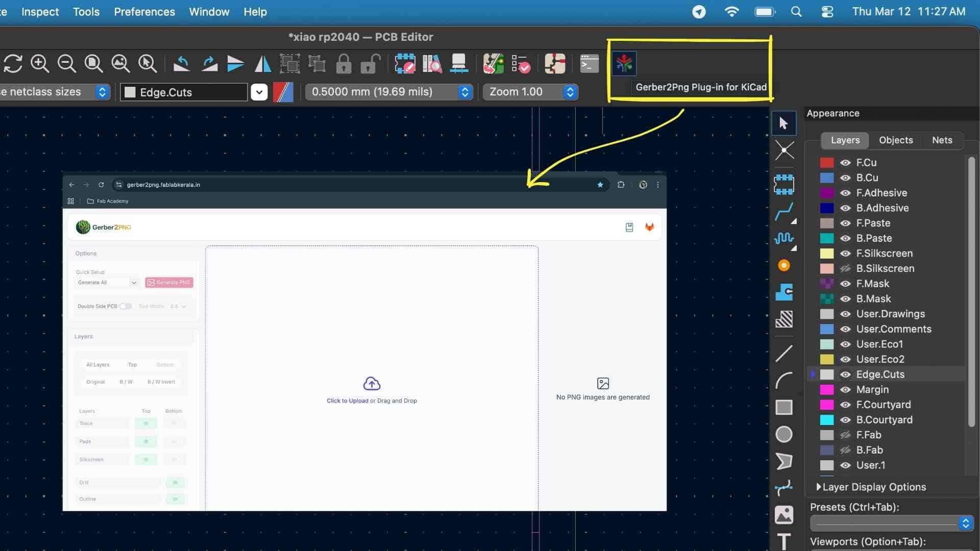The width and height of the screenshot is (980, 551).
Task: Open the scripting console icon
Action: (589, 64)
